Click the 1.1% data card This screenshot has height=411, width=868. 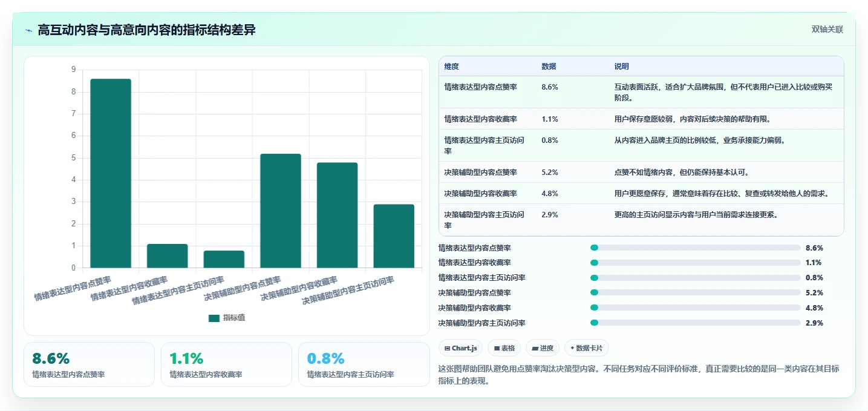click(x=226, y=364)
